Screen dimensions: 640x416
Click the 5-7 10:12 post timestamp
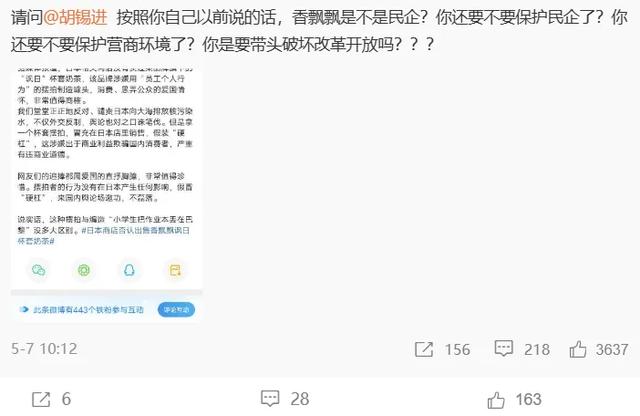point(44,349)
